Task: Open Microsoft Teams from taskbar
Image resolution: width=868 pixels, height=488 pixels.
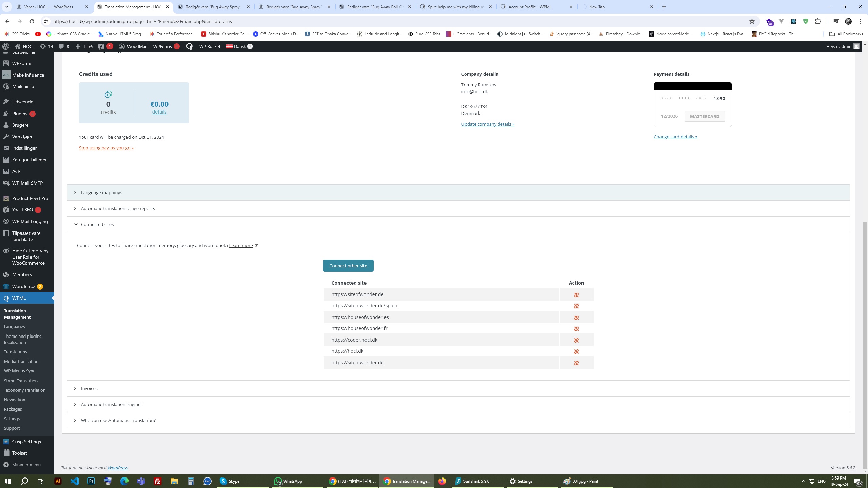Action: tap(141, 481)
